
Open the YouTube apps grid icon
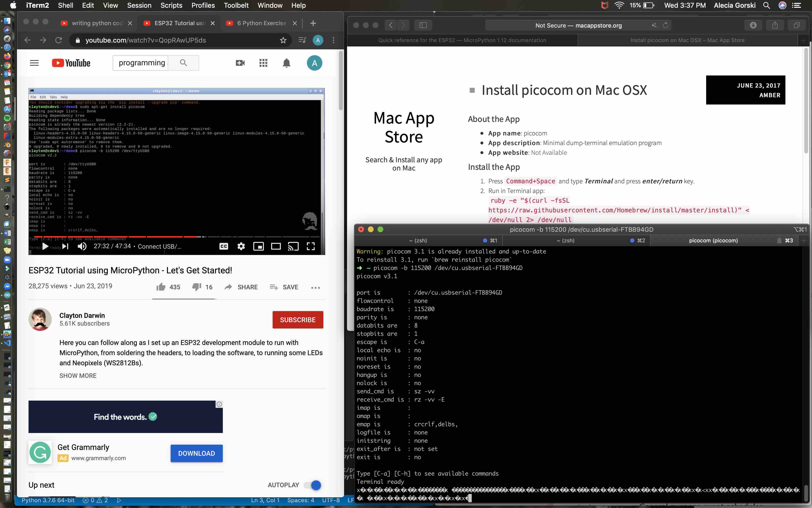263,63
